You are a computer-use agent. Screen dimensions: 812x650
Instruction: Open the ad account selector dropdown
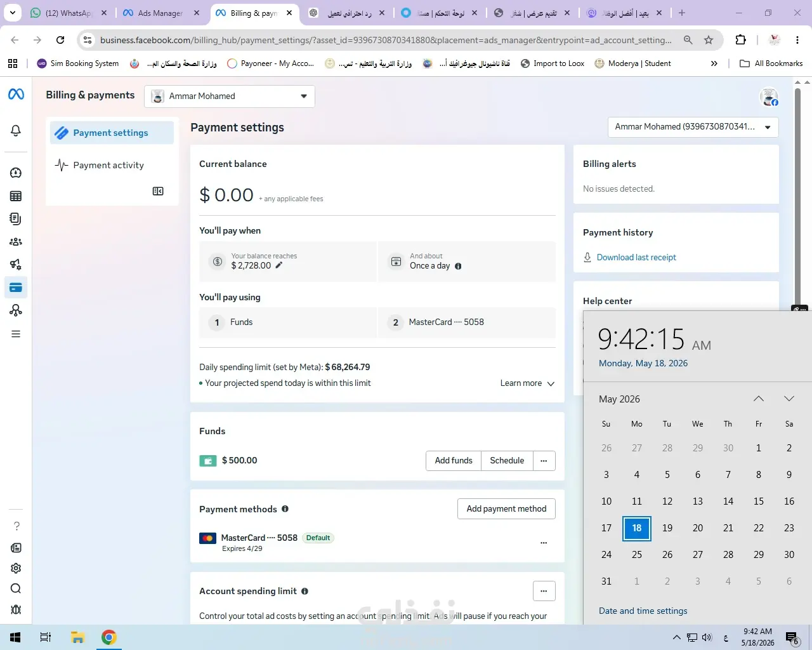693,127
